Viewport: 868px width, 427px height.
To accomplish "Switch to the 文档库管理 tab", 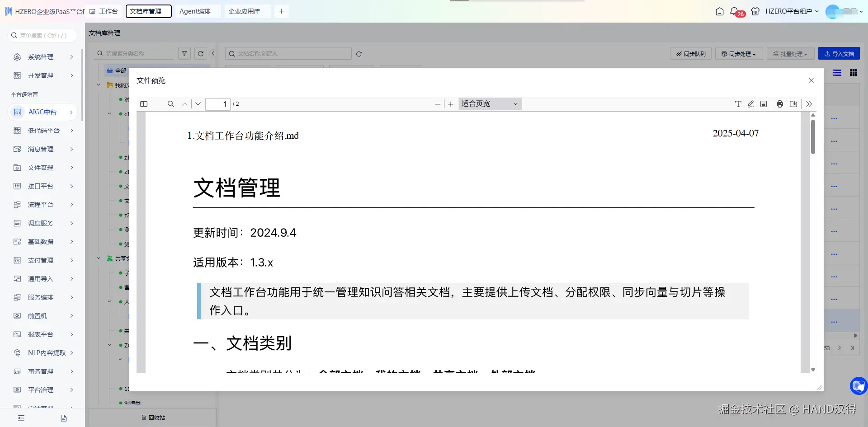I will [x=148, y=11].
